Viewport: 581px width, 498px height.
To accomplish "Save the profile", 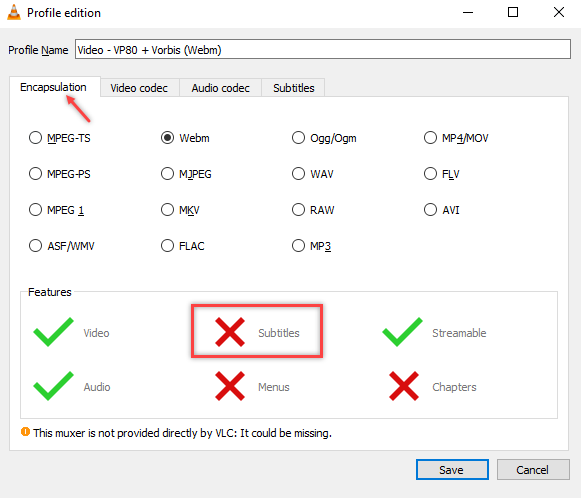I will pyautogui.click(x=452, y=470).
